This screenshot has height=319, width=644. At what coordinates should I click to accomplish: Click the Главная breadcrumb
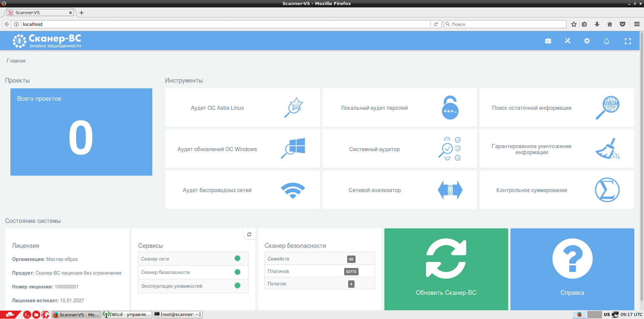click(x=16, y=61)
